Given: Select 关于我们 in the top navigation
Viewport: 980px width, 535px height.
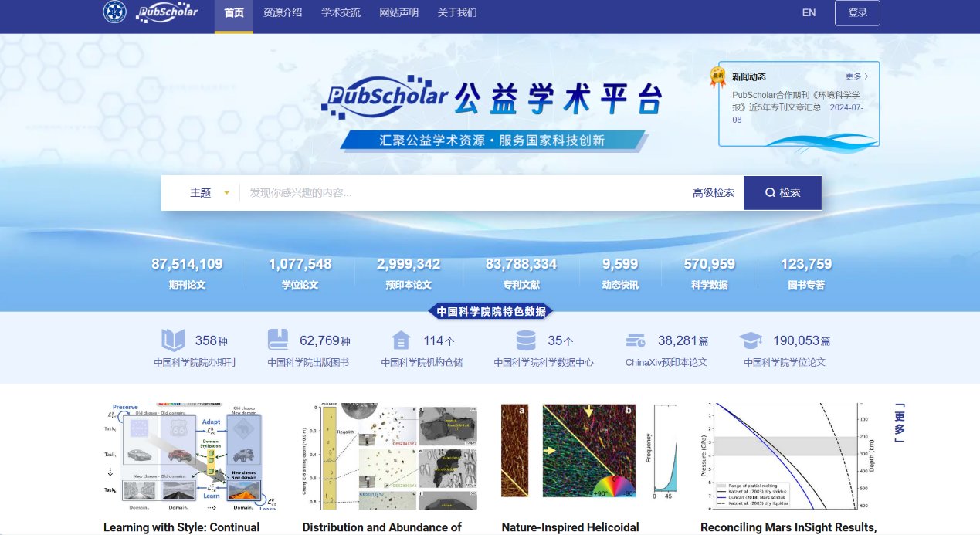Looking at the screenshot, I should 457,12.
